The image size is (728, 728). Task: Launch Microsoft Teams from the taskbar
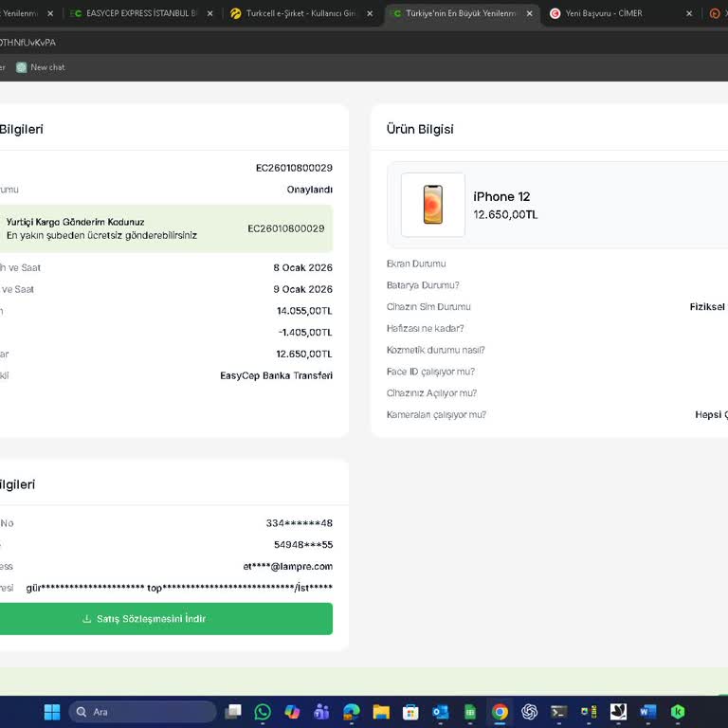click(321, 712)
